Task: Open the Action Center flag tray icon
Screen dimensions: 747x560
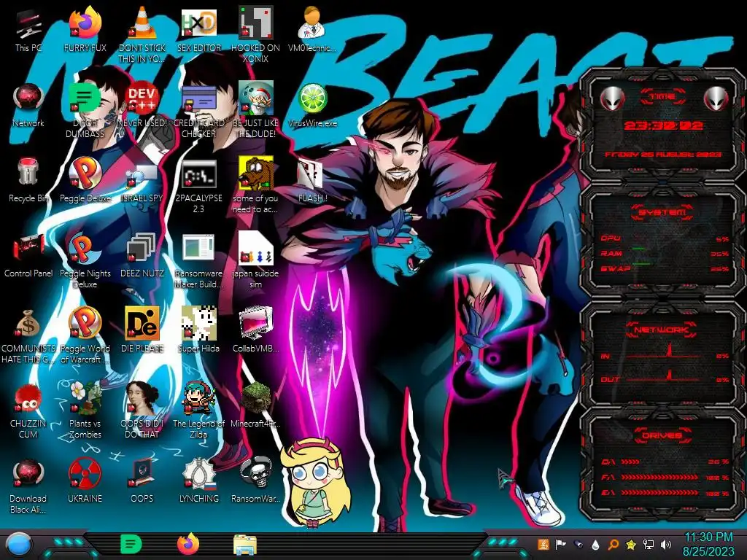Action: [x=561, y=545]
